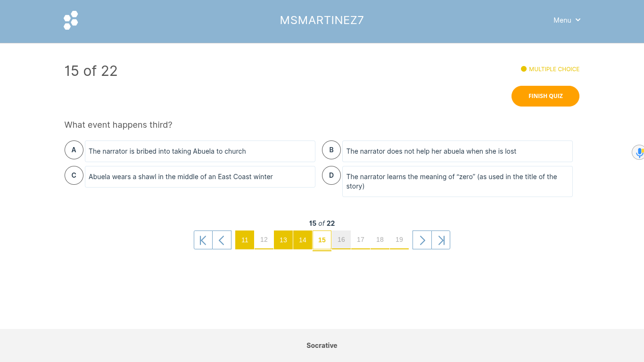Go to question 19 in pager
Viewport: 644px width, 362px height.
[399, 240]
